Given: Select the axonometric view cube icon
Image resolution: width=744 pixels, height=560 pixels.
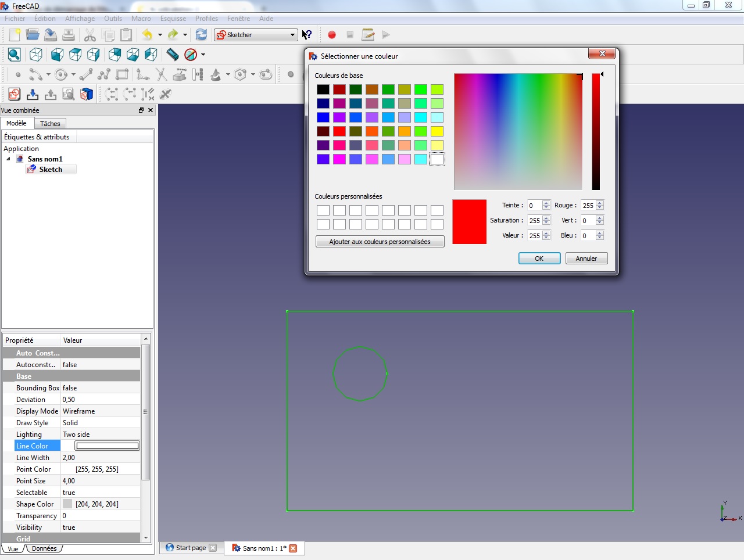Looking at the screenshot, I should (x=36, y=55).
